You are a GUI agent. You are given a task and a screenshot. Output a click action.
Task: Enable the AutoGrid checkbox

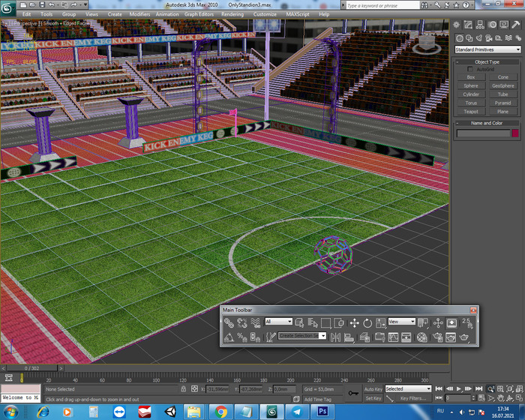click(x=470, y=69)
